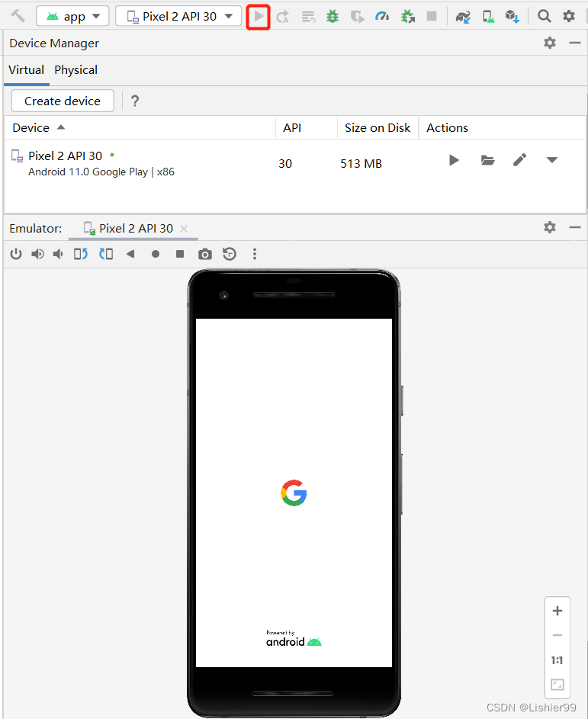This screenshot has height=719, width=588.
Task: Run the app with the green play button
Action: 259,17
